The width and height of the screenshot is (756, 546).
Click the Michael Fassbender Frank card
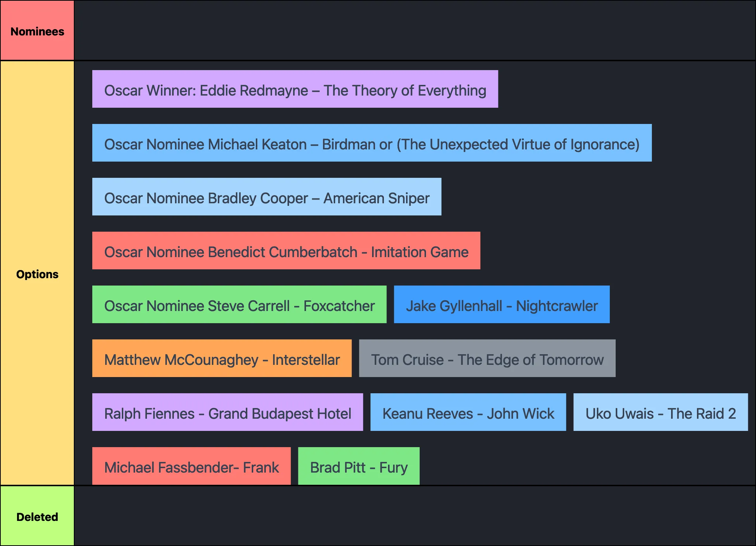tap(191, 466)
